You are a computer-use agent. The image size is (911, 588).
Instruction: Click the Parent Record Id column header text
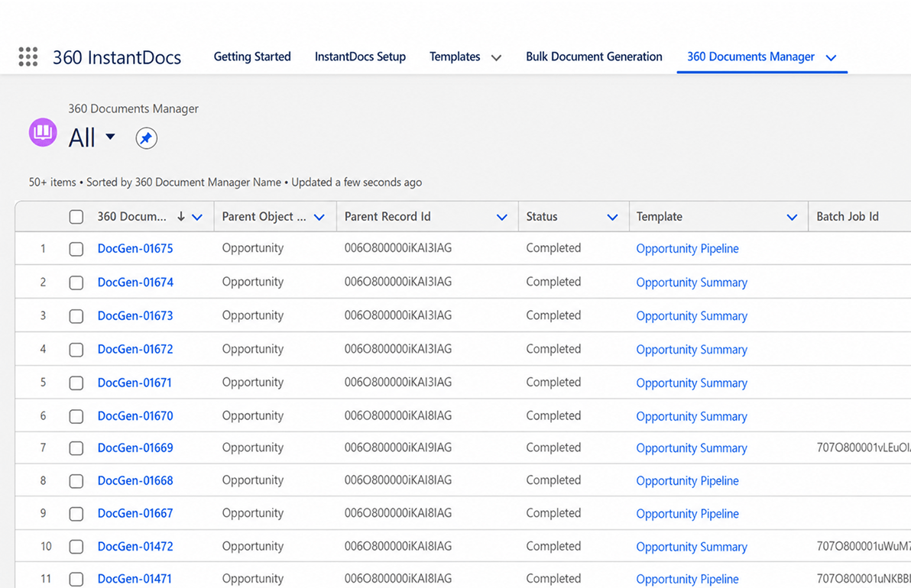tap(387, 217)
